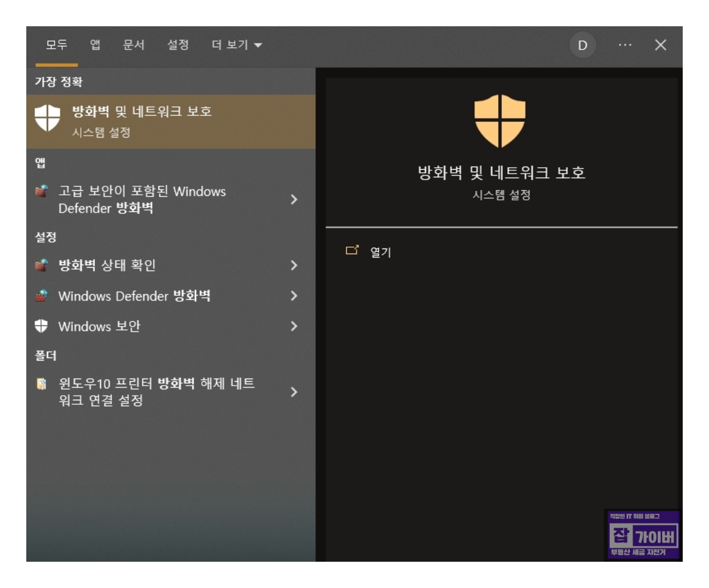Open the 더 보기 dropdown
The image size is (709, 588).
(x=237, y=45)
